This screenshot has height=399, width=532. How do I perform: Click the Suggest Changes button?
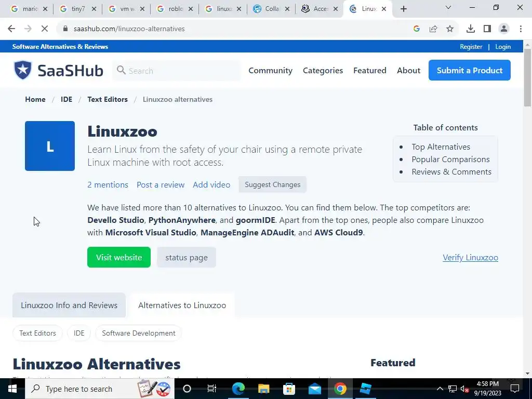tap(272, 184)
